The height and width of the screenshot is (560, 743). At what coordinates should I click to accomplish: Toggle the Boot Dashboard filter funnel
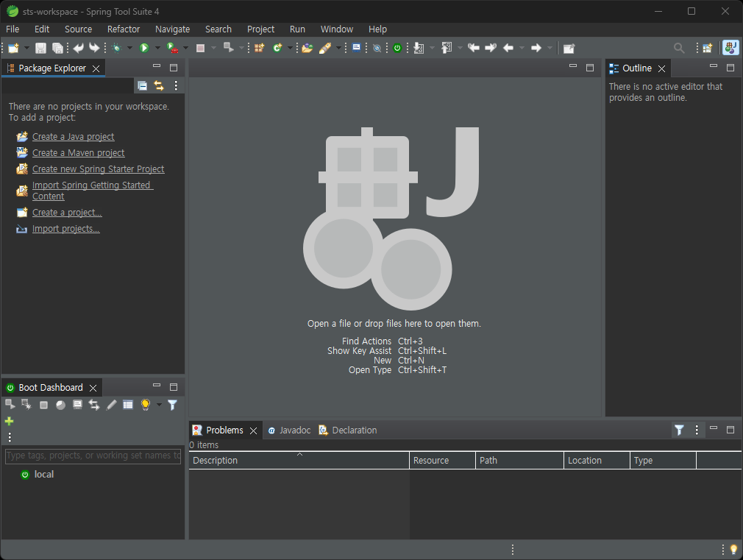pos(172,405)
